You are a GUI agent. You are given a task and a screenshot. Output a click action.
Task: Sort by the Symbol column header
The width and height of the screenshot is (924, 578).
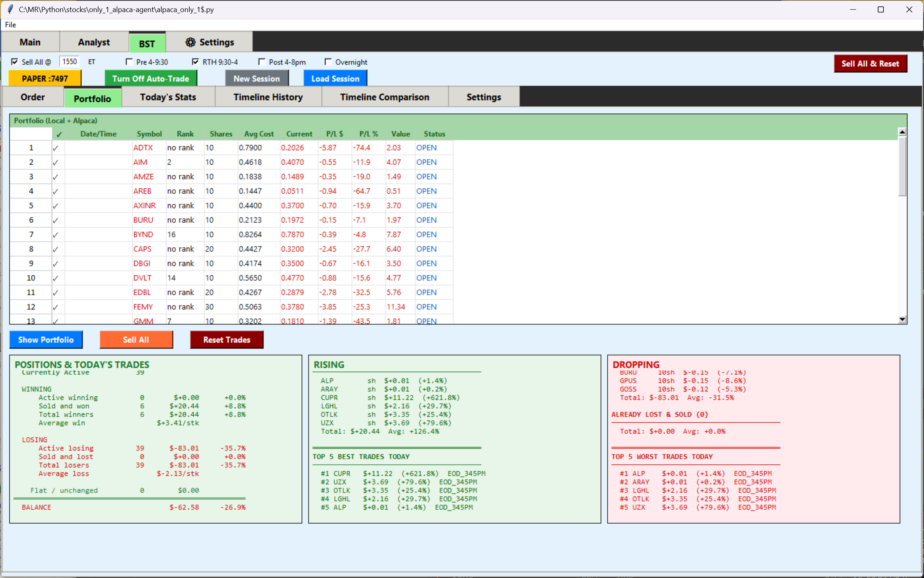149,134
